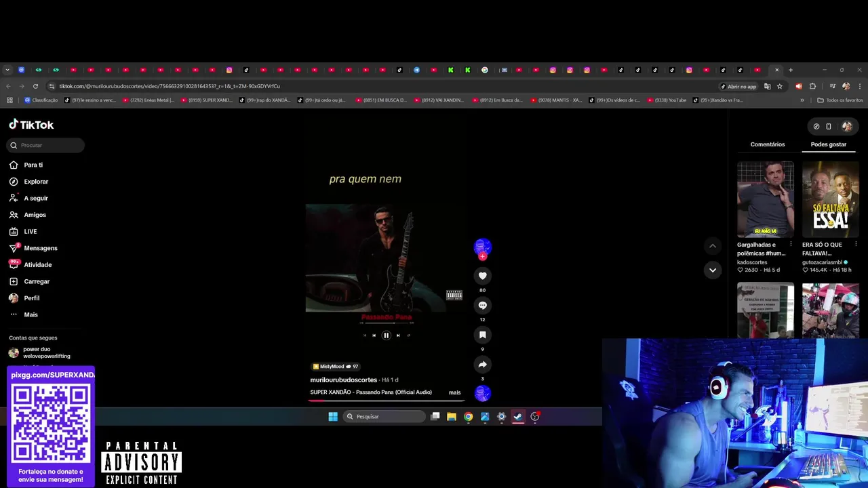Open the Chrome three-dot menu
Screen dimensions: 868x488
(x=860, y=86)
